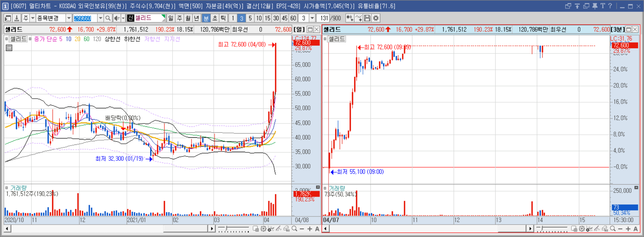This screenshot has width=644, height=237.
Task: Click the 3-minute chart bottom gear settings icon
Action: tap(582, 229)
